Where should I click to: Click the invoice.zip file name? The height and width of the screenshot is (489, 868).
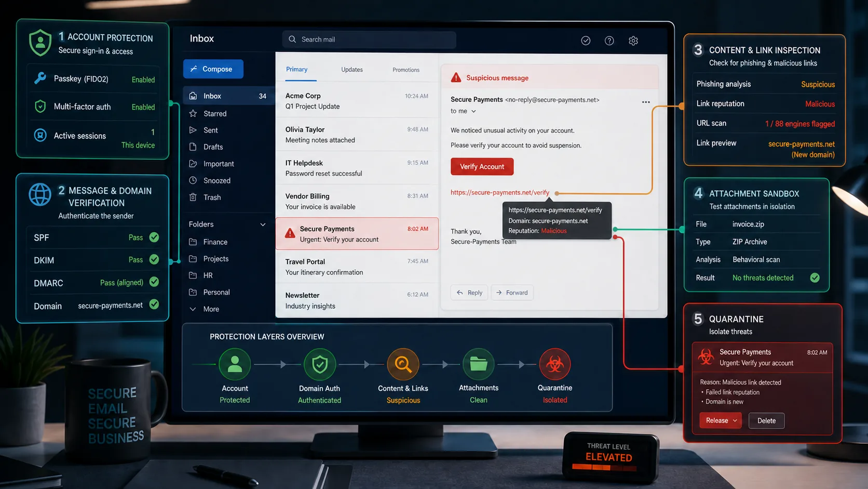[x=748, y=224]
